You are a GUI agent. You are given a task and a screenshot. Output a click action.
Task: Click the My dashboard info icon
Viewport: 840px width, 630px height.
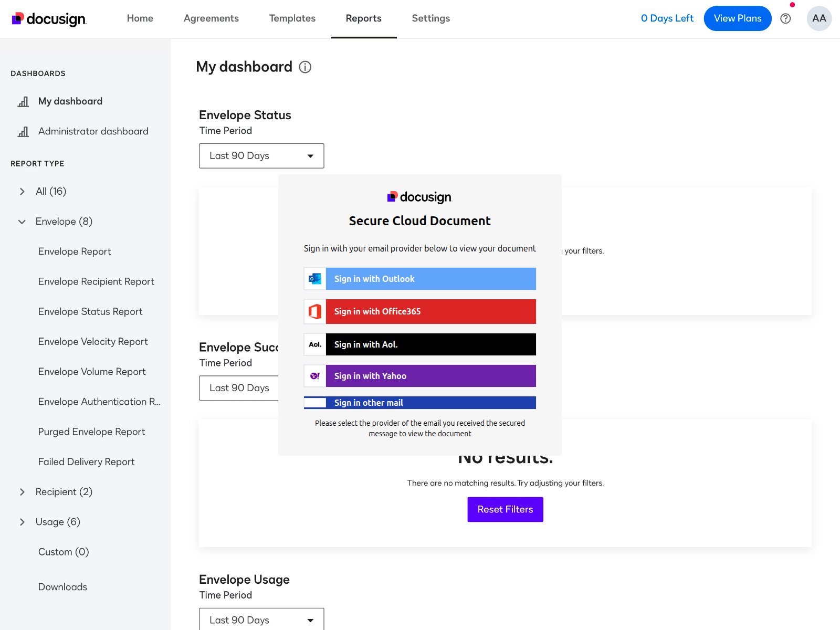pos(305,67)
